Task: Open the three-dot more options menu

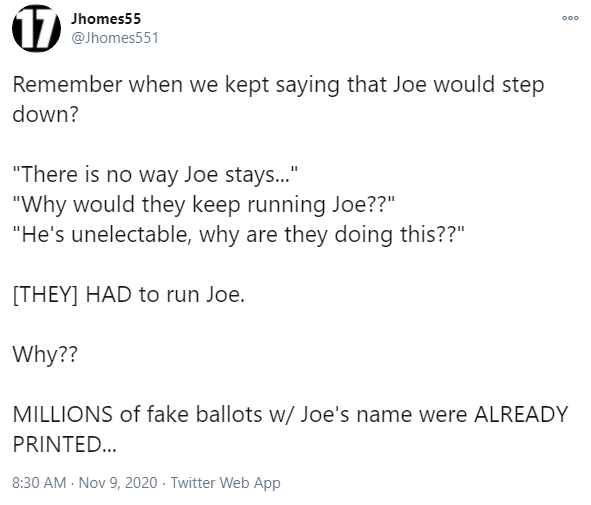Action: (x=570, y=18)
